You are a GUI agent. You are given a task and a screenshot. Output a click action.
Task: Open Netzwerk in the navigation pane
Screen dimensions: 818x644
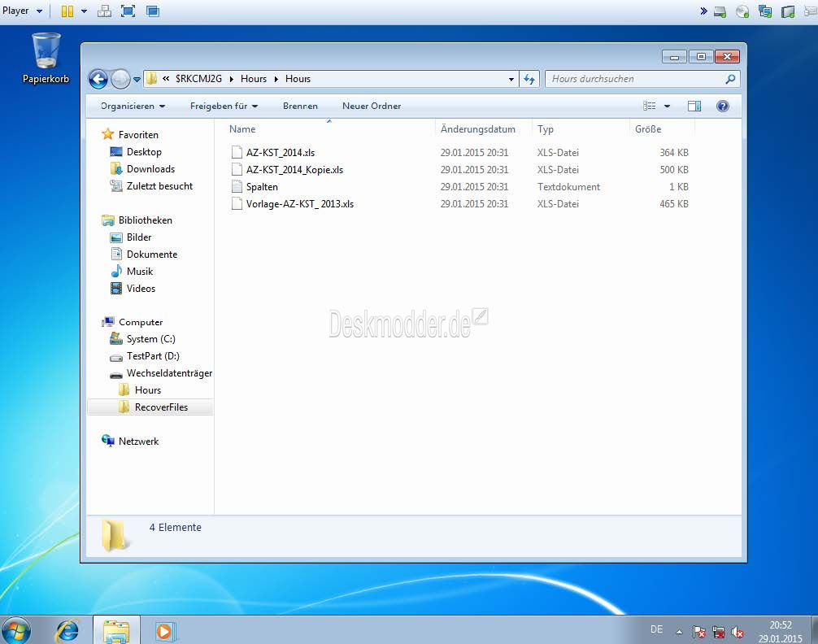click(x=137, y=441)
